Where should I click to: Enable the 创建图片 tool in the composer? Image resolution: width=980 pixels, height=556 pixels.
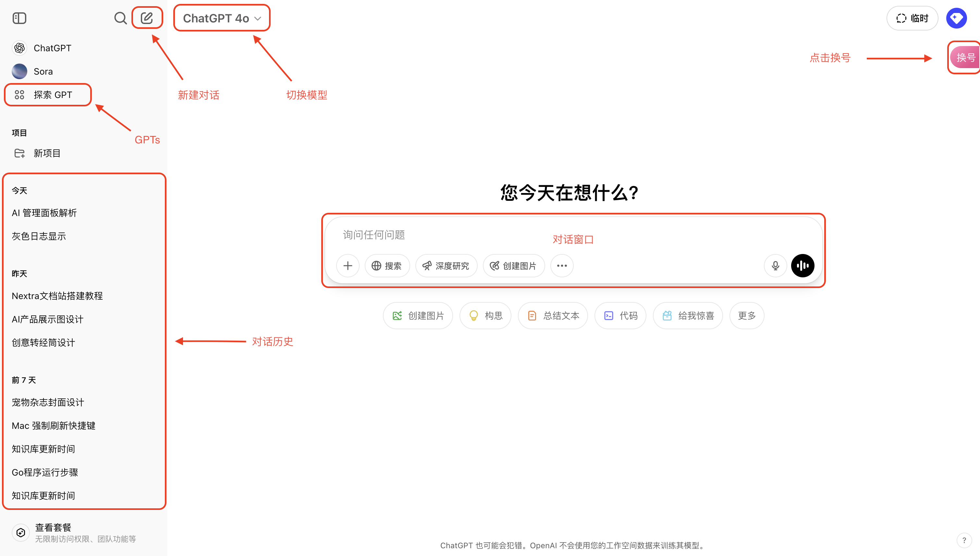pyautogui.click(x=514, y=265)
